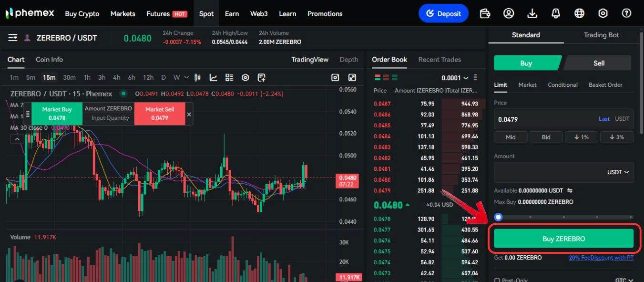Open the user account profile icon

[x=509, y=13]
